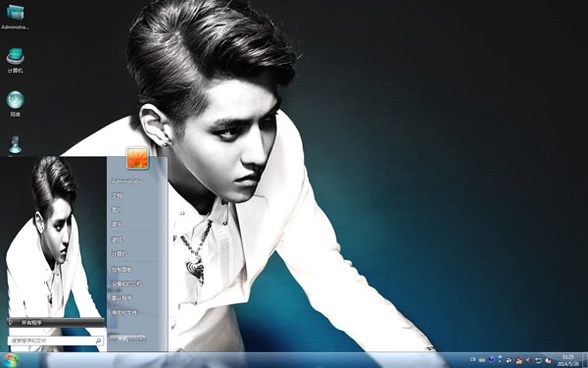Open 游戏 in the Start menu
588x368 pixels.
pyautogui.click(x=117, y=239)
